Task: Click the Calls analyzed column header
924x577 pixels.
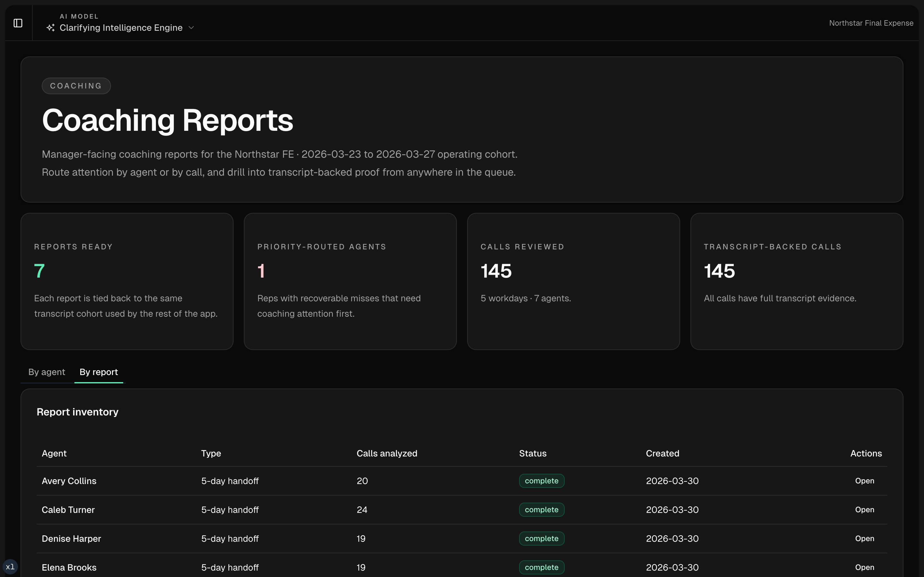Action: click(387, 453)
